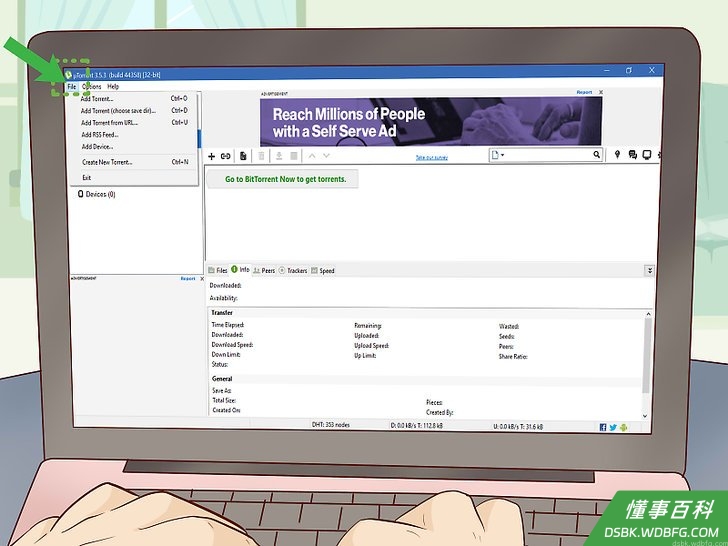
Task: Click inside the torrent search field
Action: click(x=548, y=155)
